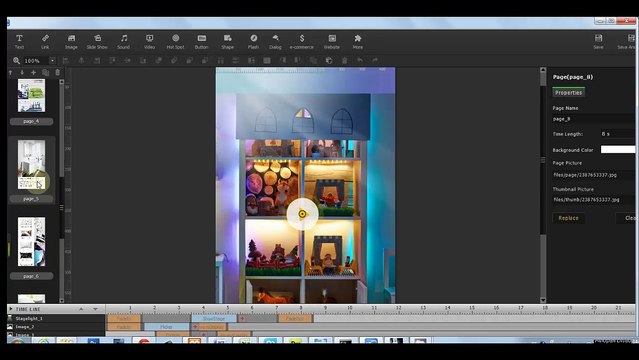
Task: Click the yellow play button on canvas
Action: pyautogui.click(x=302, y=214)
